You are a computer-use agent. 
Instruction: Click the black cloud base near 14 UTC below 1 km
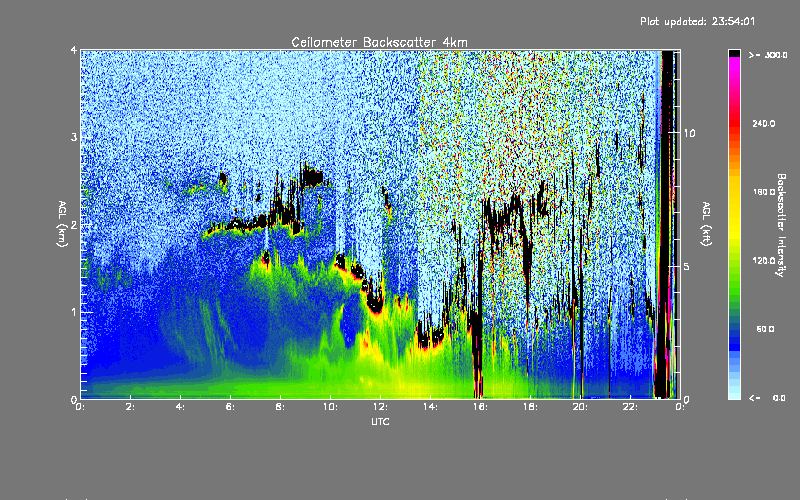pos(430,338)
